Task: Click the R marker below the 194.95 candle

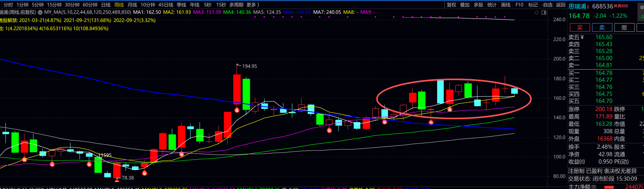Action: pos(237,110)
